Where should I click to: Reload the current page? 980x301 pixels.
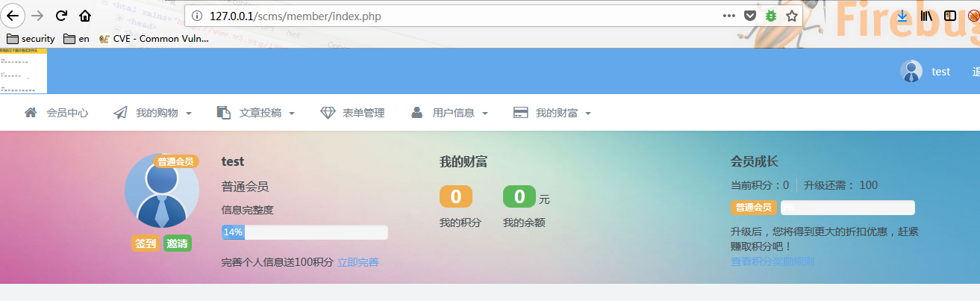(61, 16)
